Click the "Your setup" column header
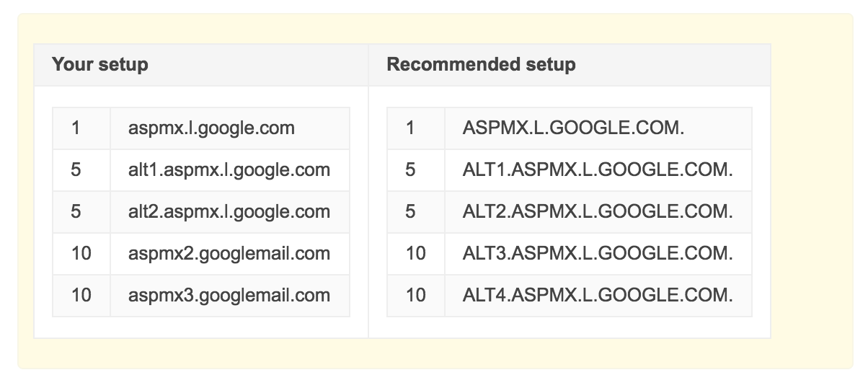Screen dimensions: 868x388 (100, 64)
